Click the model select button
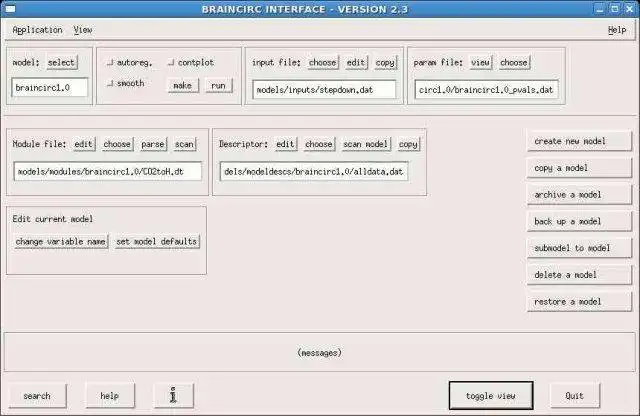Screen dimensions: 640x416 (x=62, y=62)
